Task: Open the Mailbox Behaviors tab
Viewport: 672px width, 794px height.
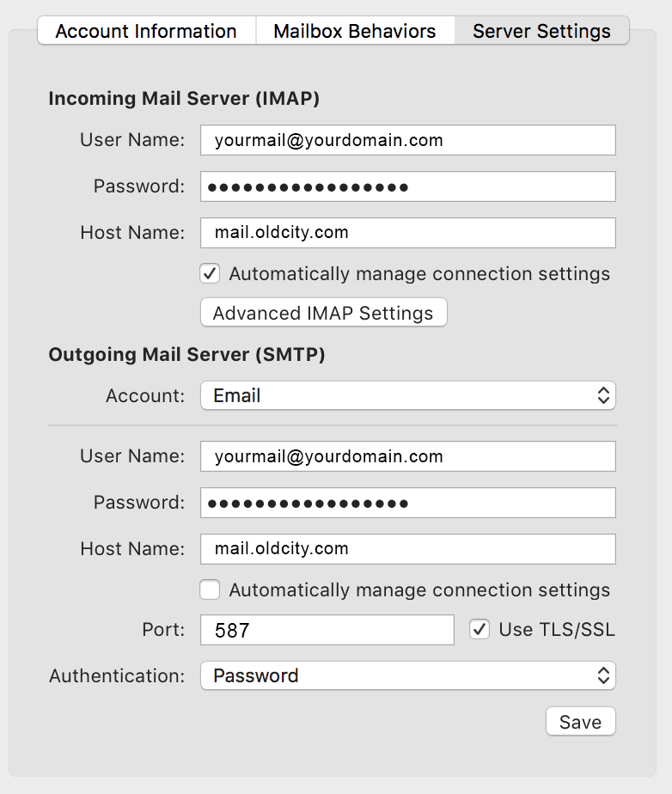Action: coord(354,32)
